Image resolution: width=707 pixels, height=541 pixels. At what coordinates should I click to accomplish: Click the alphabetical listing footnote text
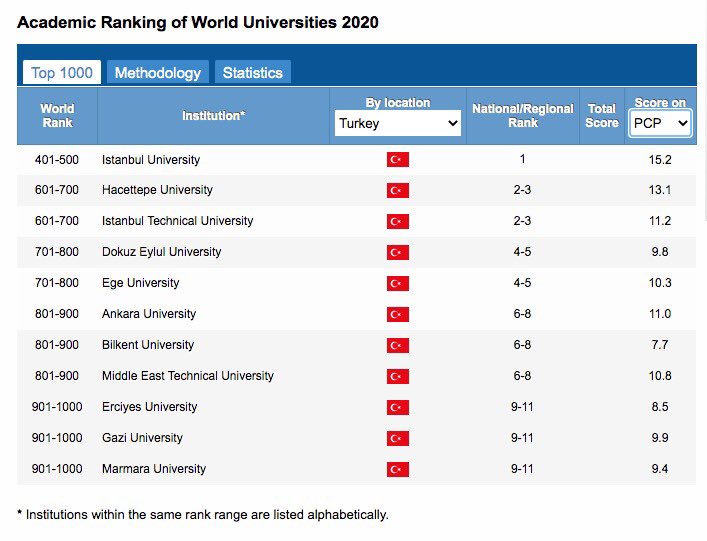[x=203, y=515]
